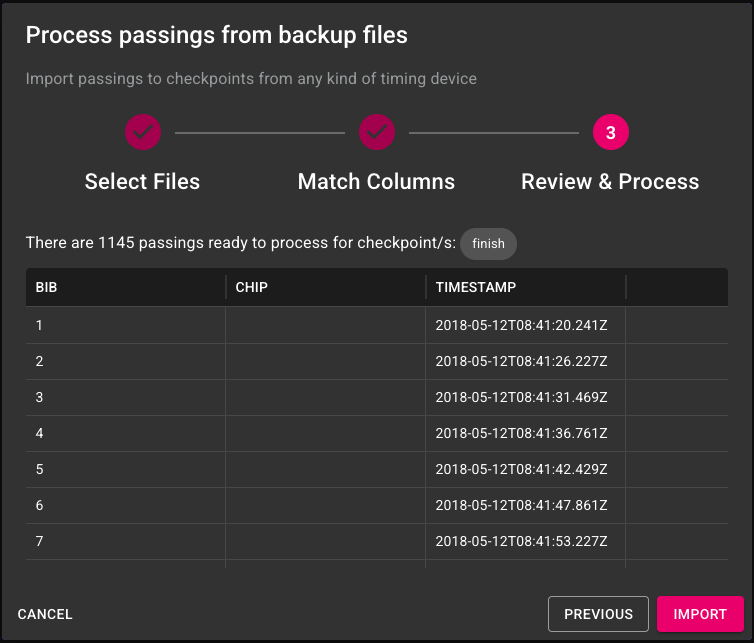The image size is (754, 643).
Task: Select the row with bib 3
Action: pyautogui.click(x=377, y=397)
